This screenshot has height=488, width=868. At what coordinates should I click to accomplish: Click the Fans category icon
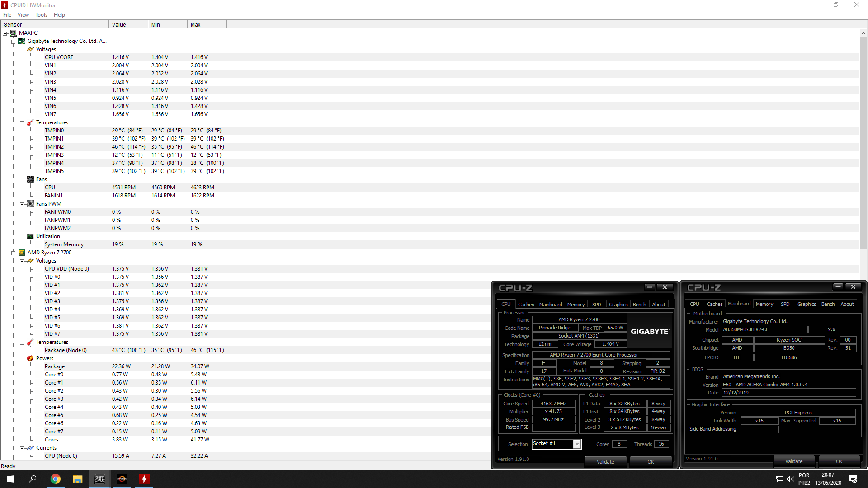[x=30, y=179]
